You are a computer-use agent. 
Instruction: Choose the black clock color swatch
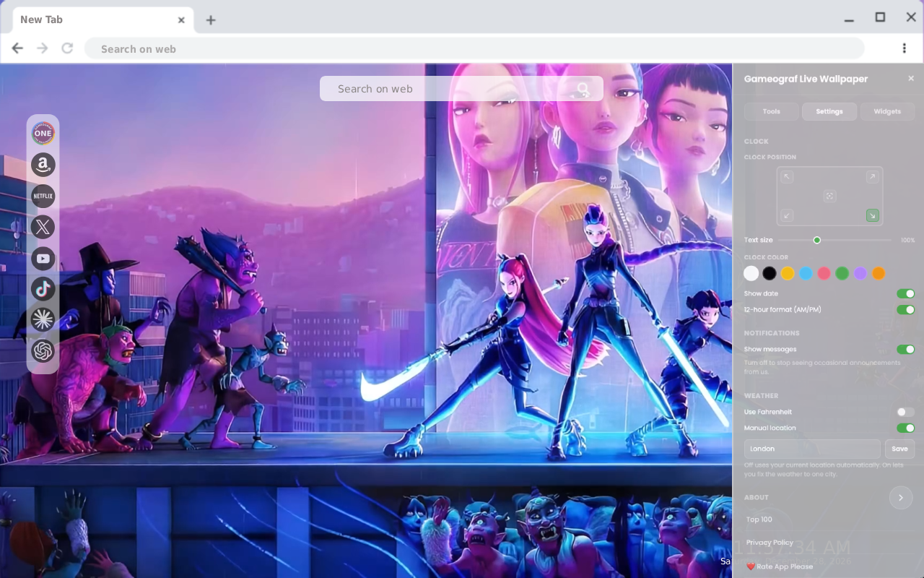[x=770, y=273]
